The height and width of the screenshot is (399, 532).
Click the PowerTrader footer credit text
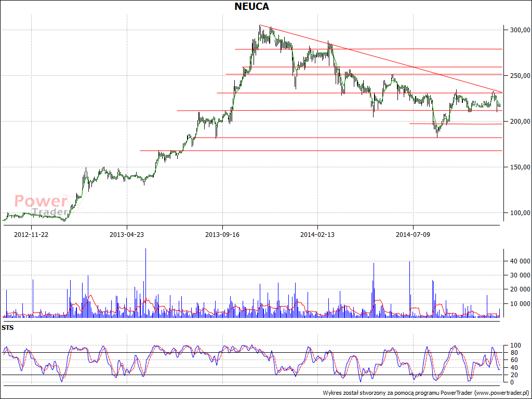426,393
